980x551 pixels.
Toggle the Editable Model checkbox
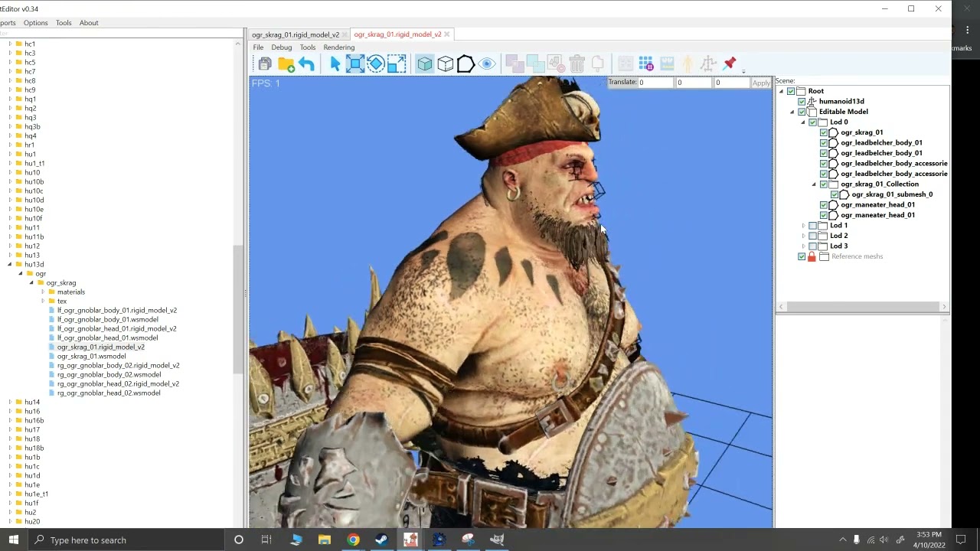tap(802, 112)
